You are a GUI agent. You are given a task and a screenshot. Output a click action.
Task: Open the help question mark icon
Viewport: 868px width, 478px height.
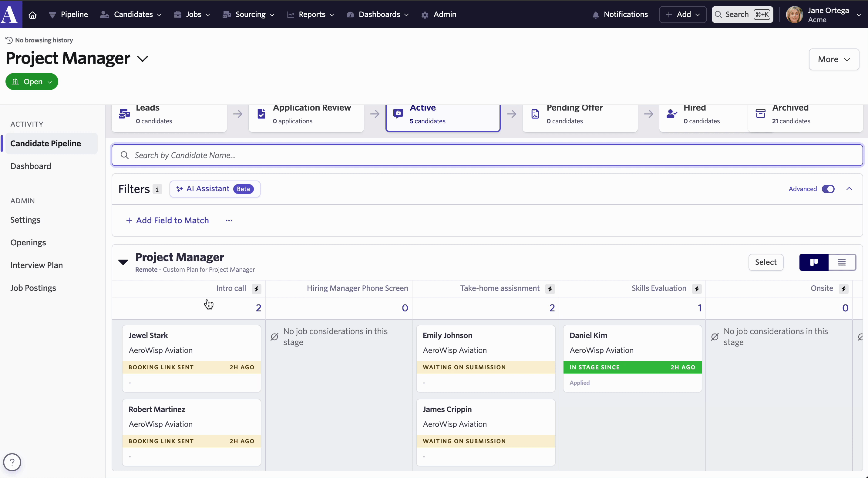pos(12,462)
